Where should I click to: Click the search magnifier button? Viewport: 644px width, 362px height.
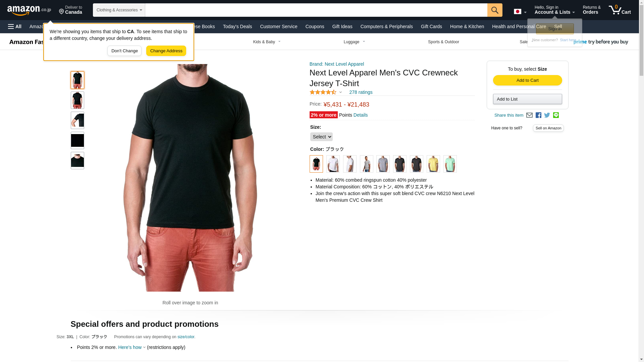pyautogui.click(x=495, y=10)
